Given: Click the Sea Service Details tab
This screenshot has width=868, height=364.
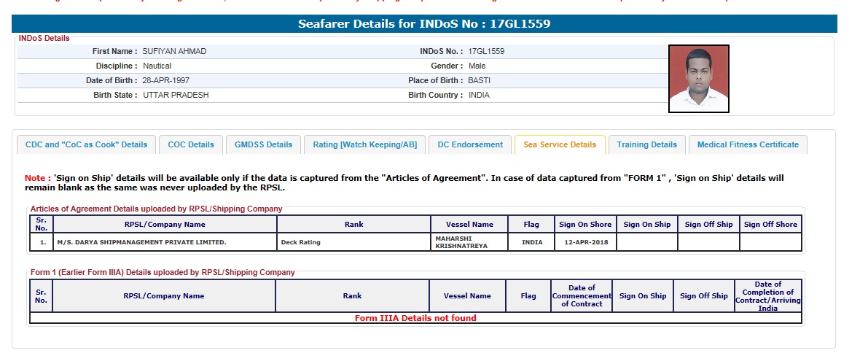Looking at the screenshot, I should (x=559, y=144).
